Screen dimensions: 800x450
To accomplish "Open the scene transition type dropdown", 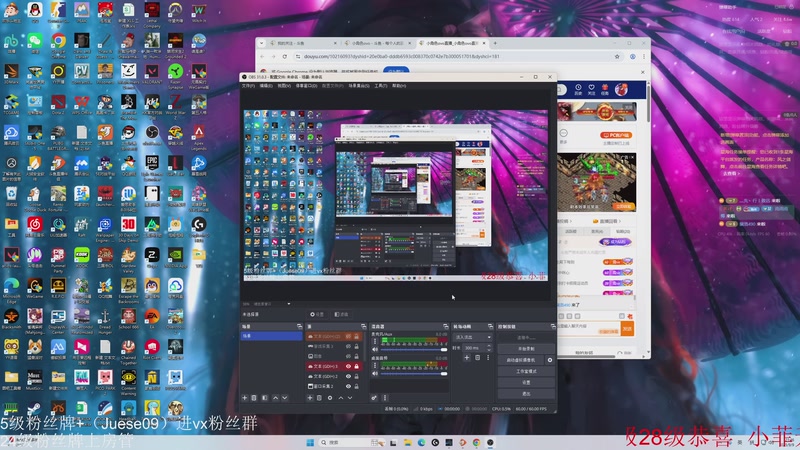I will click(x=472, y=337).
